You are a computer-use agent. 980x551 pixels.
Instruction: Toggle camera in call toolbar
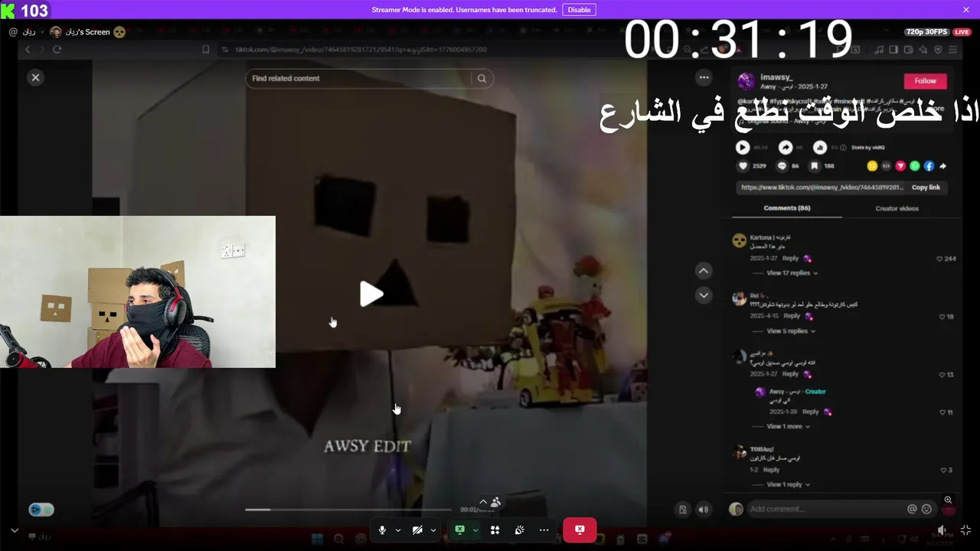click(417, 530)
